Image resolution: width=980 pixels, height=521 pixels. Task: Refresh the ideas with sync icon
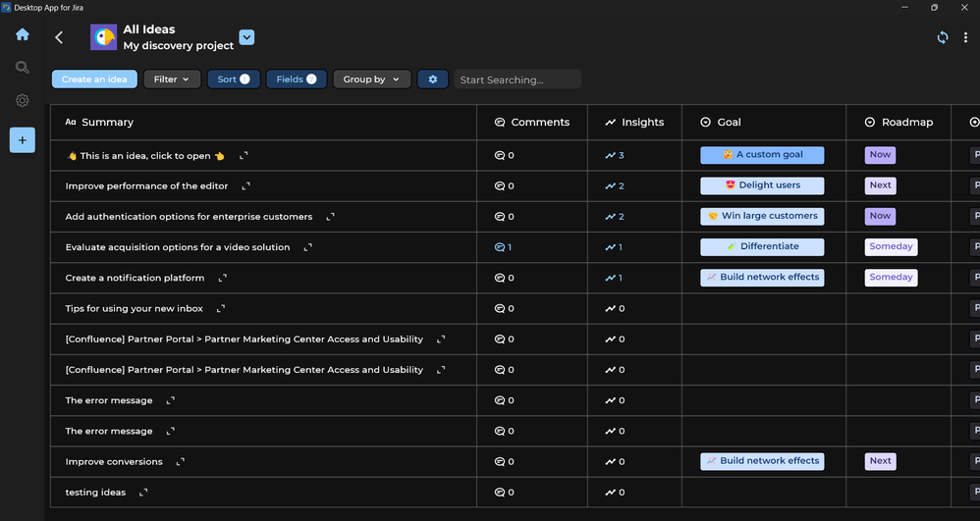(943, 37)
